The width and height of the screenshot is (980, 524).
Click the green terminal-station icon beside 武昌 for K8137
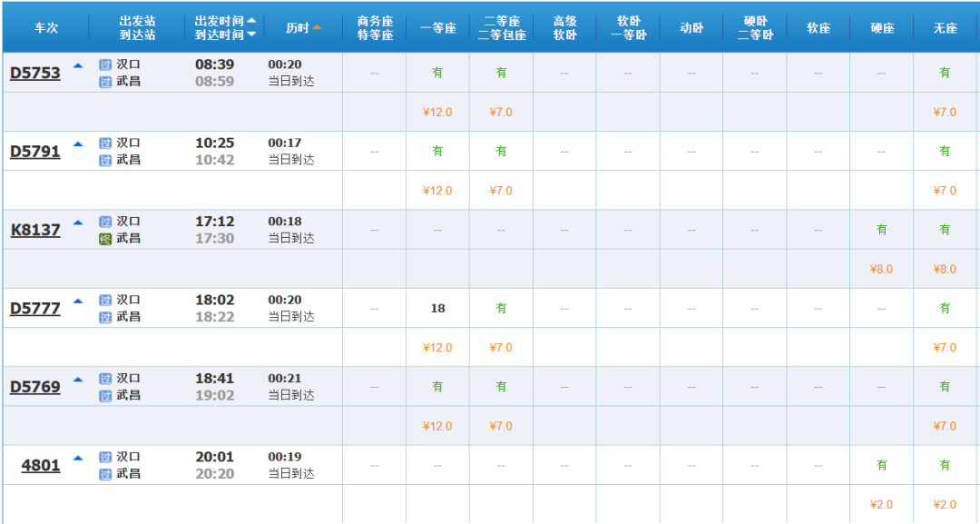[x=105, y=239]
